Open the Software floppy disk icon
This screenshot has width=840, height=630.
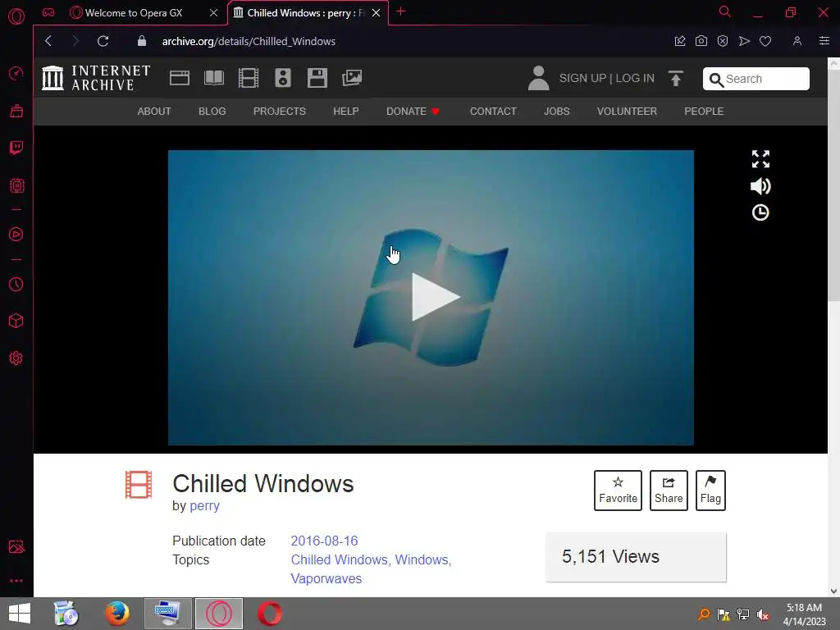317,78
